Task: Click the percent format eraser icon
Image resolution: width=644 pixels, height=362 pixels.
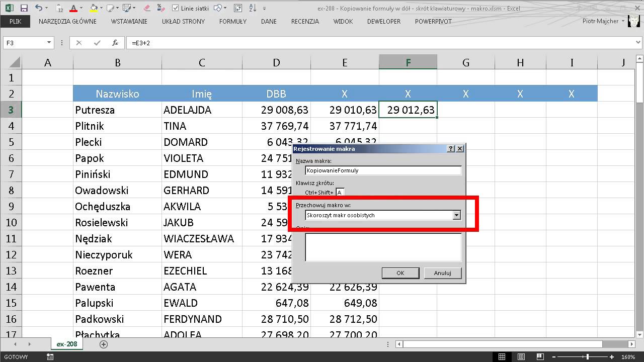Action: 161,8
